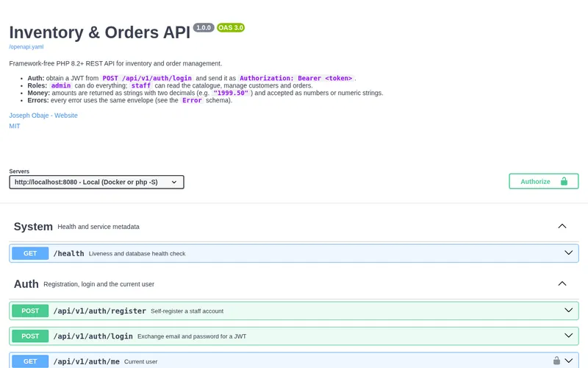Screen dimensions: 588x368
Task: Click the lock icon on the /api/v1/auth/me row
Action: tap(556, 361)
